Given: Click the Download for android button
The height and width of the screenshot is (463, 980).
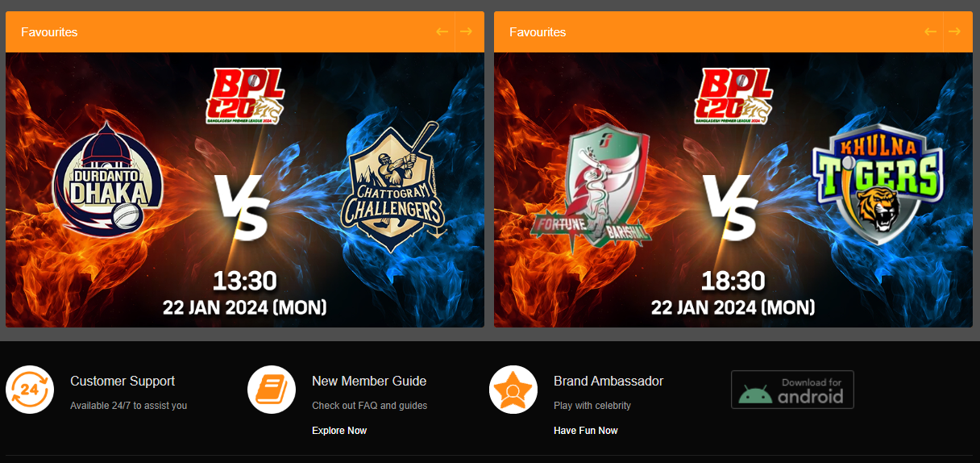Looking at the screenshot, I should (792, 390).
